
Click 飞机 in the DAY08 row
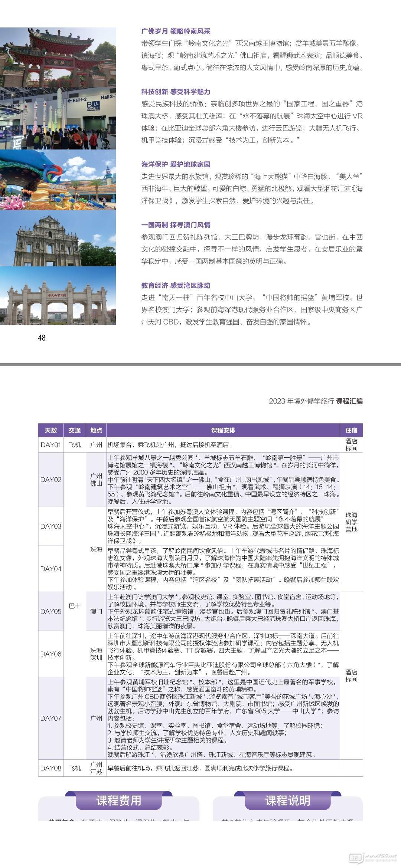point(75,768)
